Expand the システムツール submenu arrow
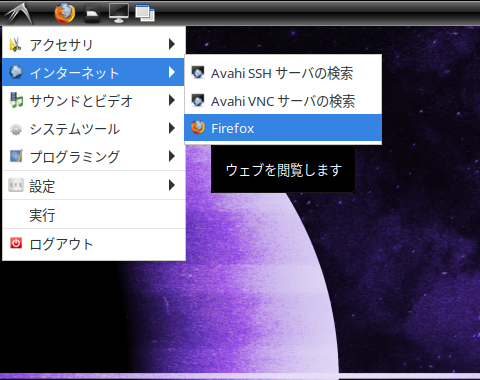Image resolution: width=480 pixels, height=380 pixels. pos(172,128)
